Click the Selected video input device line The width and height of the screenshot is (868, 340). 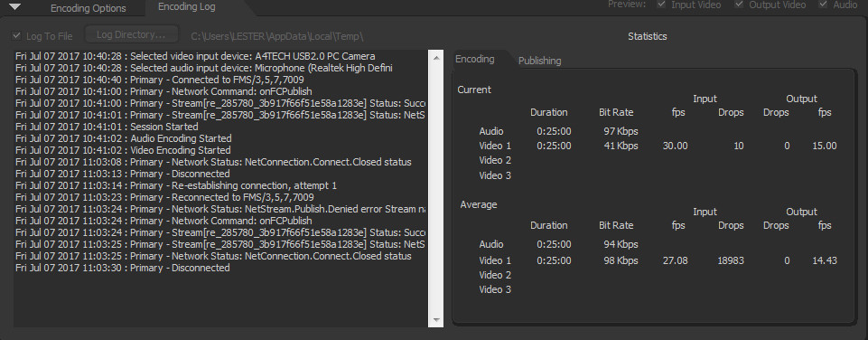pyautogui.click(x=195, y=56)
